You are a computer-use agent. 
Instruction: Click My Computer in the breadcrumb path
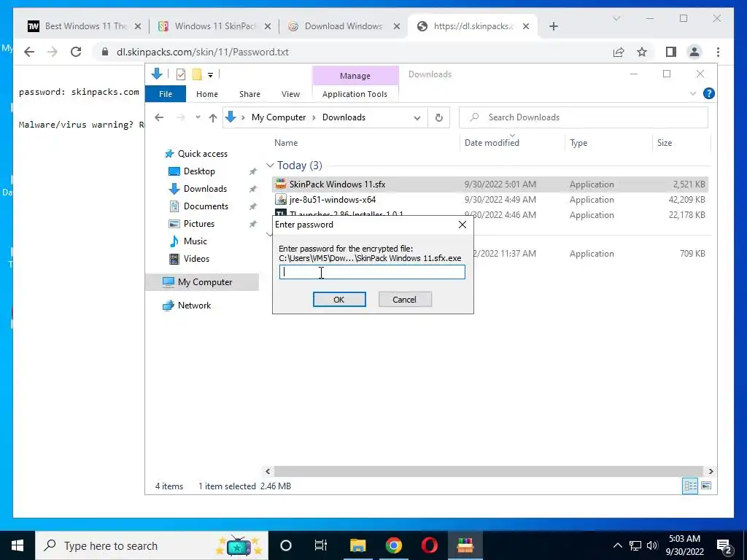click(x=279, y=117)
